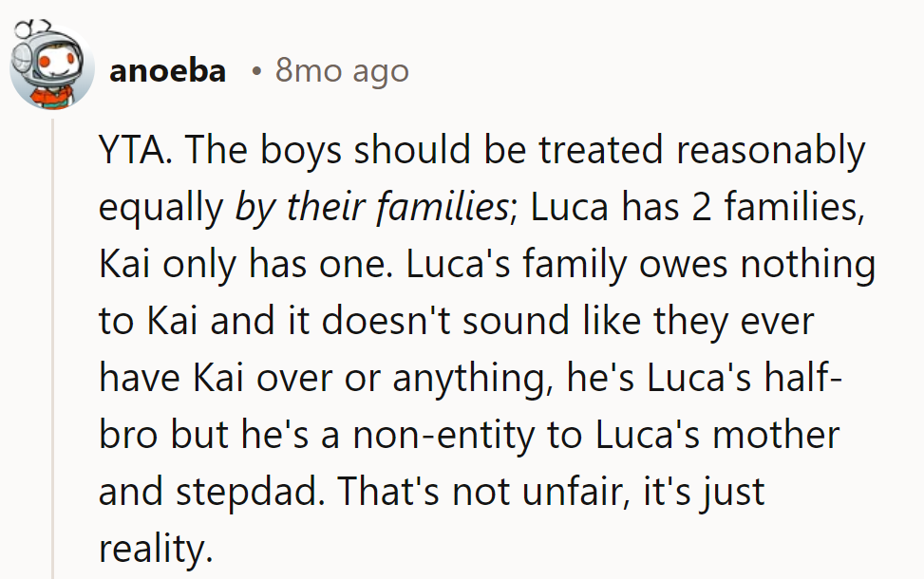Click the word equally in the comment

[x=160, y=209]
